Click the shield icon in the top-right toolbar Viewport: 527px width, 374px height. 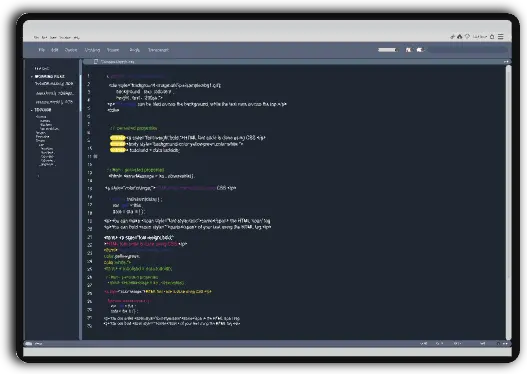pos(467,36)
